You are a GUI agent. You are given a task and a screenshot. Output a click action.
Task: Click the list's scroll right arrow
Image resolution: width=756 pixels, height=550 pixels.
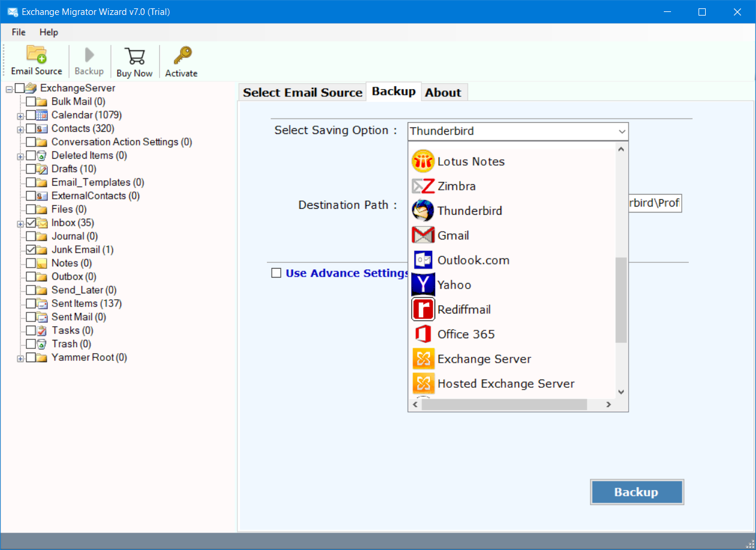[608, 405]
